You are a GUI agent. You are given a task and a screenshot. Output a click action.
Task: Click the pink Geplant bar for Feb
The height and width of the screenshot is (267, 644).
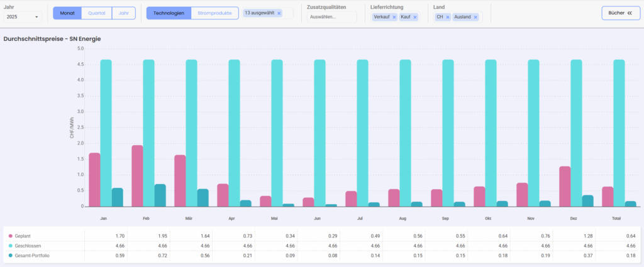tap(137, 176)
